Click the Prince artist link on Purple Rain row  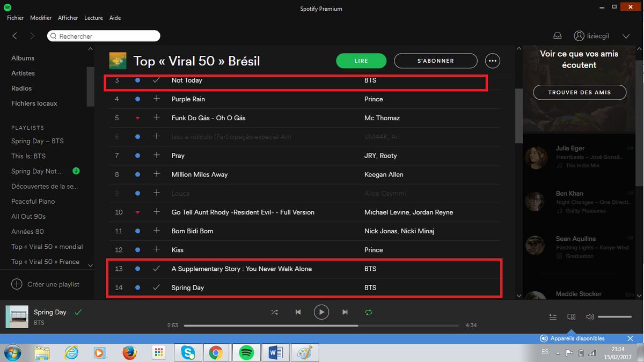[374, 99]
